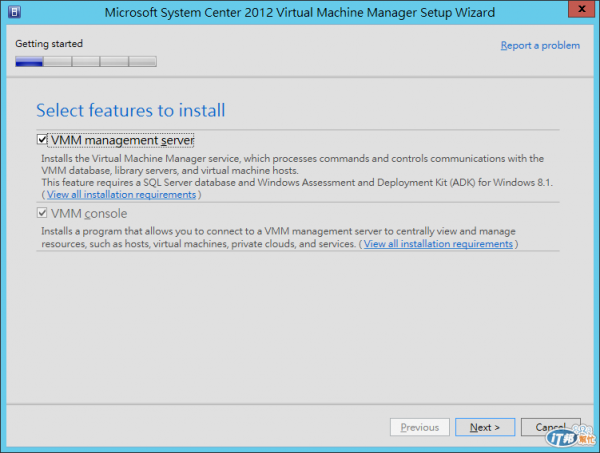Toggle the VMM console checkbox

(42, 214)
